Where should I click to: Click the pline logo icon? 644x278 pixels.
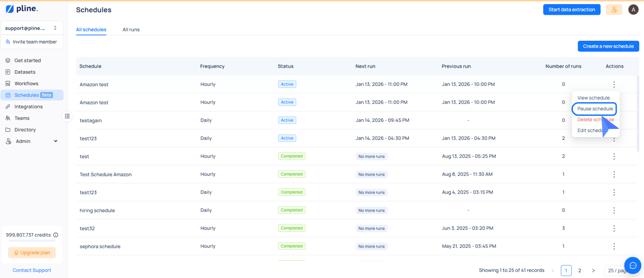[10, 9]
